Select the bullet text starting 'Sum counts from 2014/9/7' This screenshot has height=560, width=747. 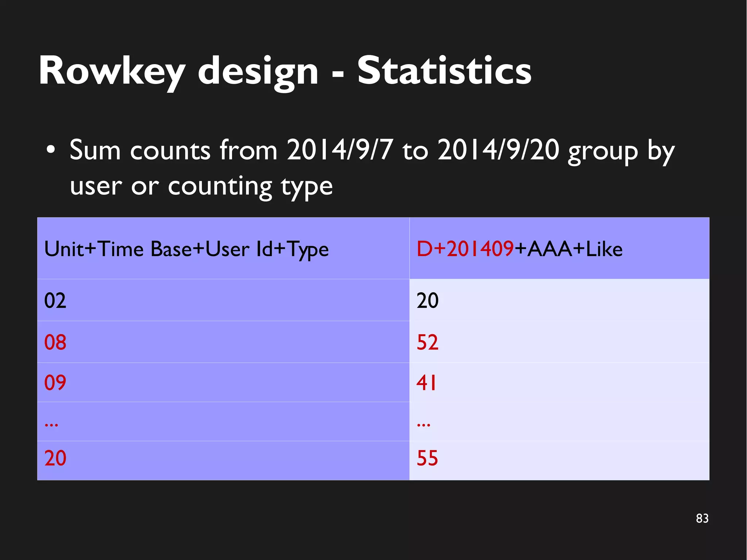pyautogui.click(x=372, y=168)
